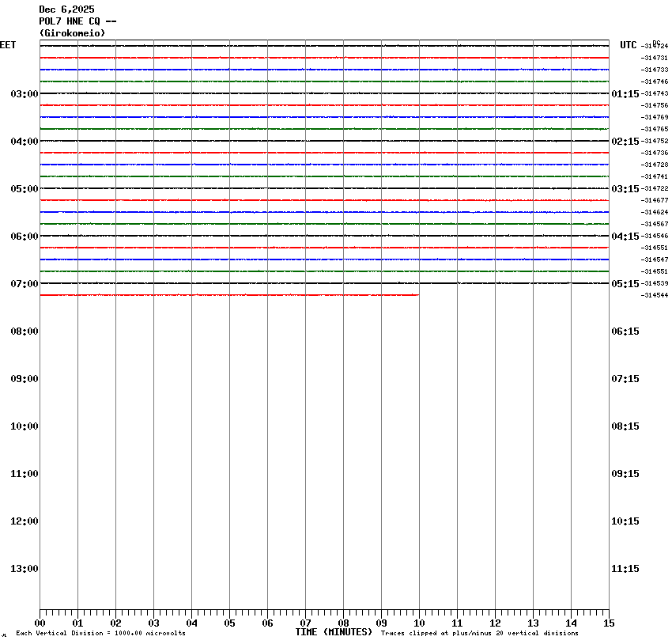The width and height of the screenshot is (672, 644).
Task: Click the traces clipped footnote text
Action: [x=479, y=633]
